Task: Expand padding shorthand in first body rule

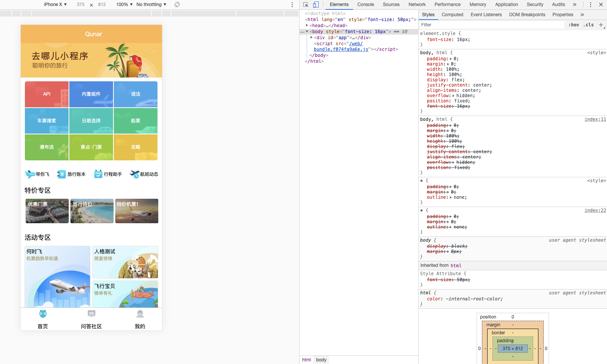Action: click(x=451, y=59)
